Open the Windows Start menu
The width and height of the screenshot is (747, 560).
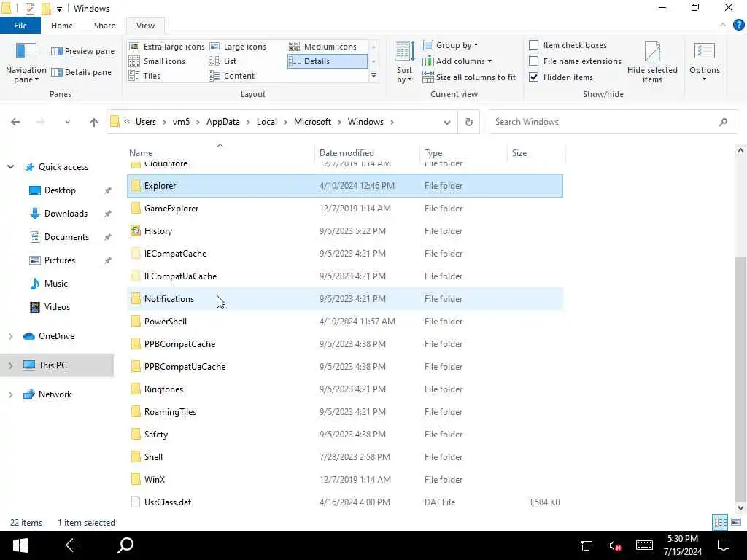point(20,545)
